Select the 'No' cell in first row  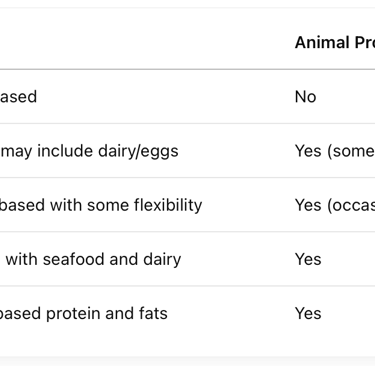(x=305, y=97)
